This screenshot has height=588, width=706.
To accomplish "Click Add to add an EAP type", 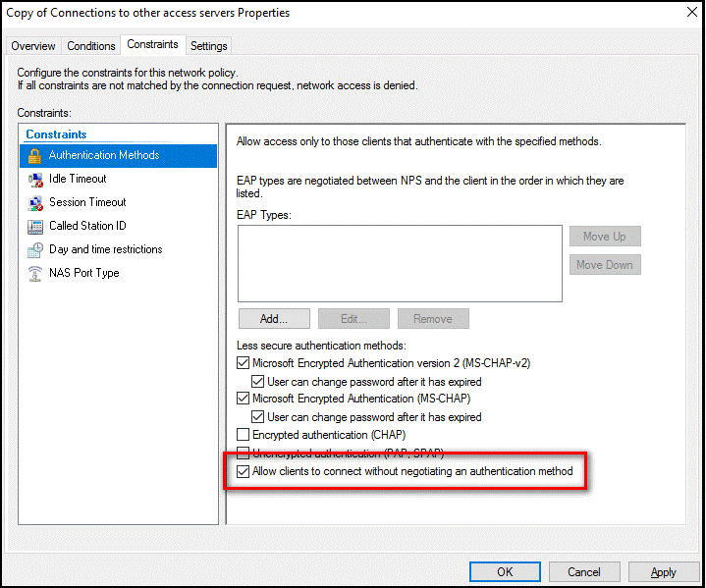I will 274,319.
